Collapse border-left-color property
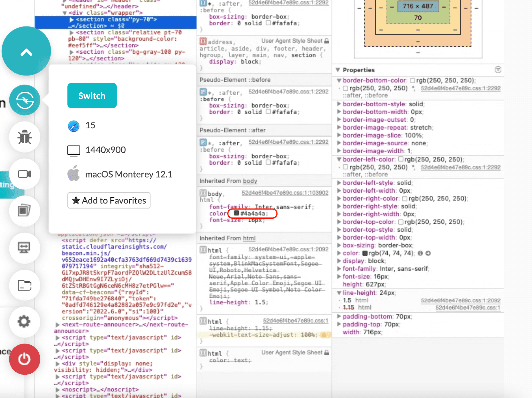 pos(339,159)
